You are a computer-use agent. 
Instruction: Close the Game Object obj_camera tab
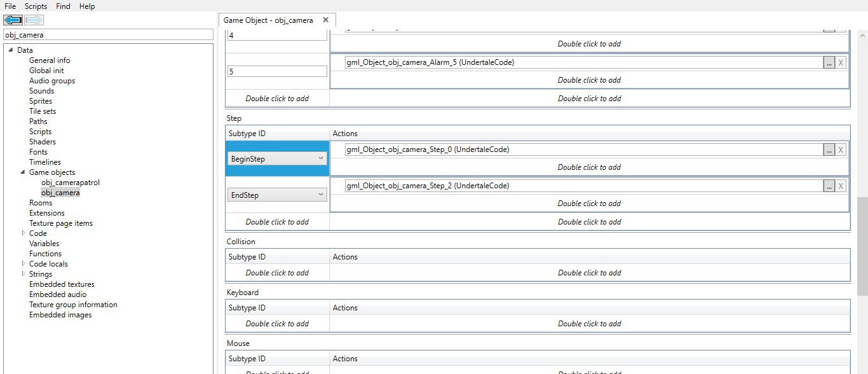tap(326, 20)
